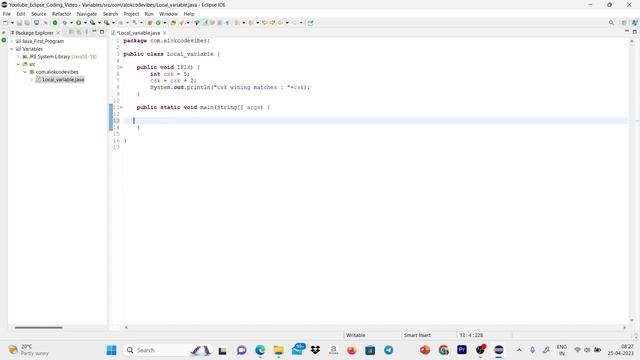The image size is (640, 360).
Task: Click the green Run toolbar button
Action: [79, 23]
